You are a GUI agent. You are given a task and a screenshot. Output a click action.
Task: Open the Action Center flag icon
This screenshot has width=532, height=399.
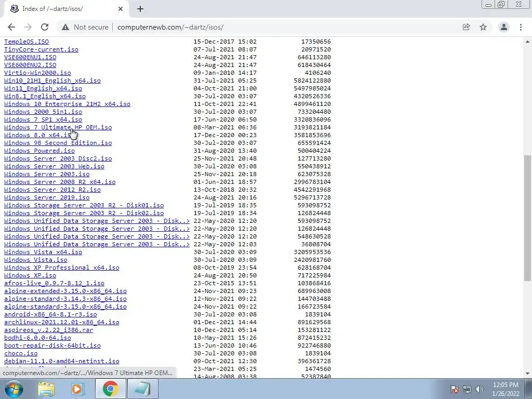(x=455, y=390)
